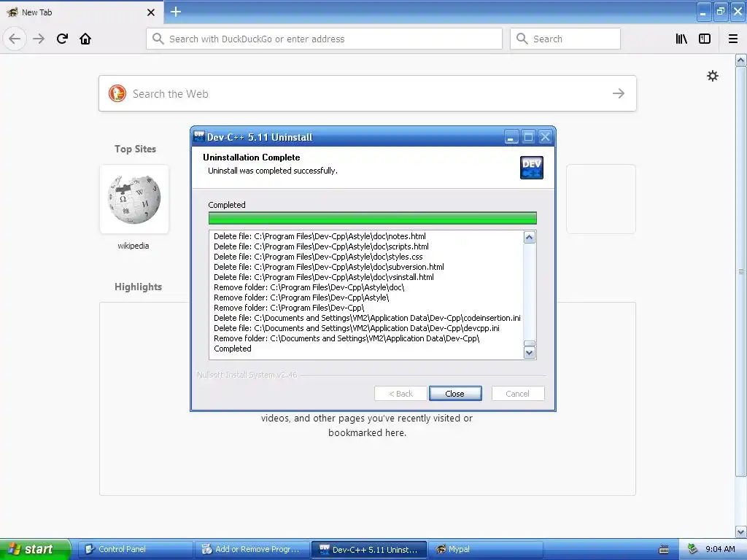Switch to Control Panel taskbar item
Viewport: 747px width, 560px height.
coord(135,549)
